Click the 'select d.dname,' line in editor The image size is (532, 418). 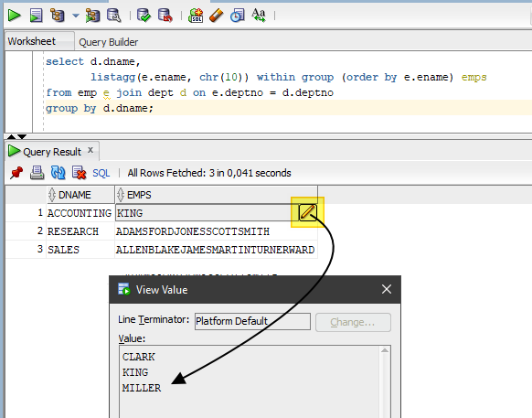(x=93, y=62)
